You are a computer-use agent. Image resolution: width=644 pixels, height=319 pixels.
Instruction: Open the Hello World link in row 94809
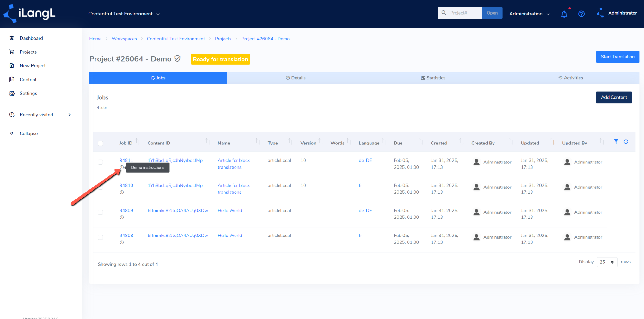pyautogui.click(x=230, y=210)
